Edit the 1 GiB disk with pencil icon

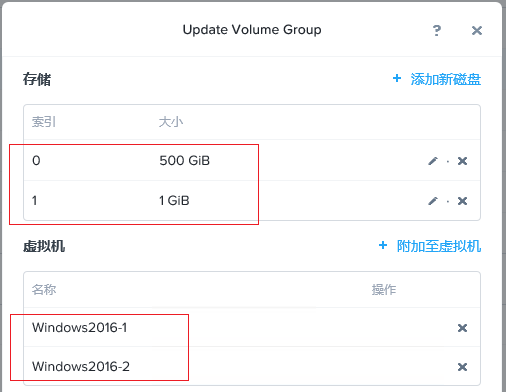433,201
